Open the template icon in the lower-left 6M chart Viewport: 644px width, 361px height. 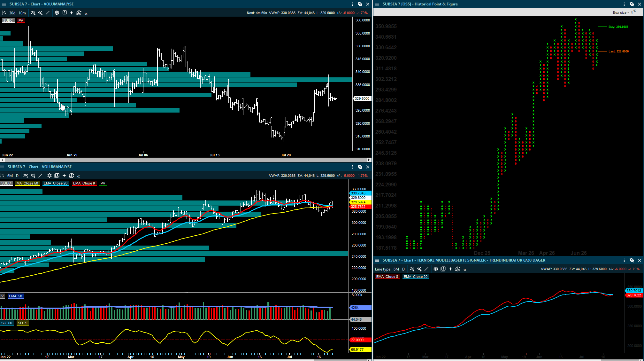[57, 176]
